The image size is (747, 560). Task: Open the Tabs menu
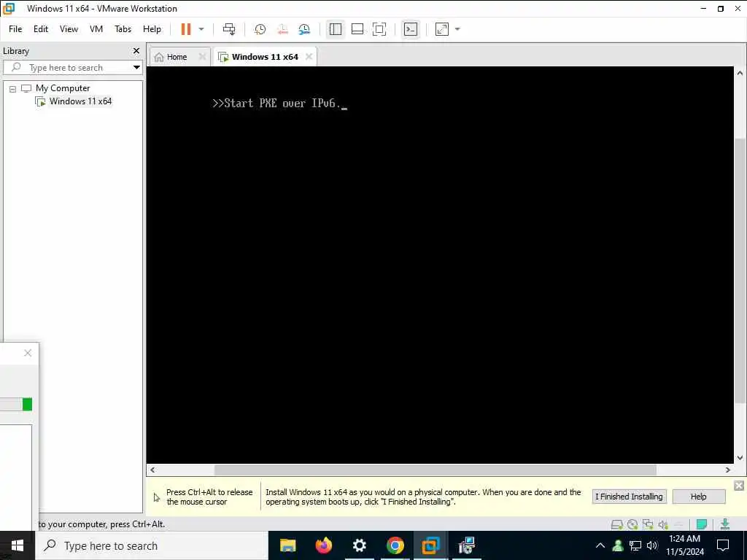pos(123,29)
